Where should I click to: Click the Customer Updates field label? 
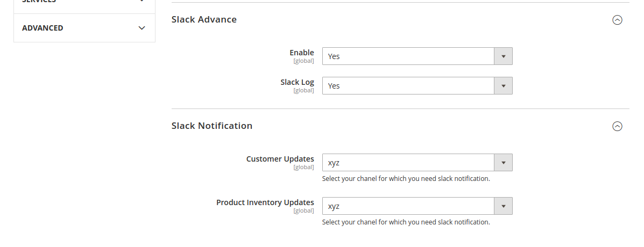click(280, 159)
